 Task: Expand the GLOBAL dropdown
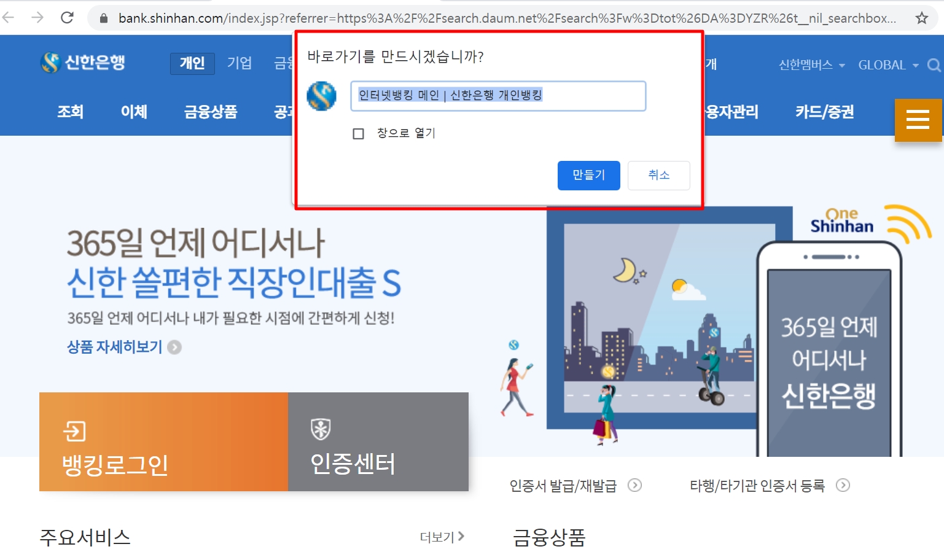[x=888, y=65]
